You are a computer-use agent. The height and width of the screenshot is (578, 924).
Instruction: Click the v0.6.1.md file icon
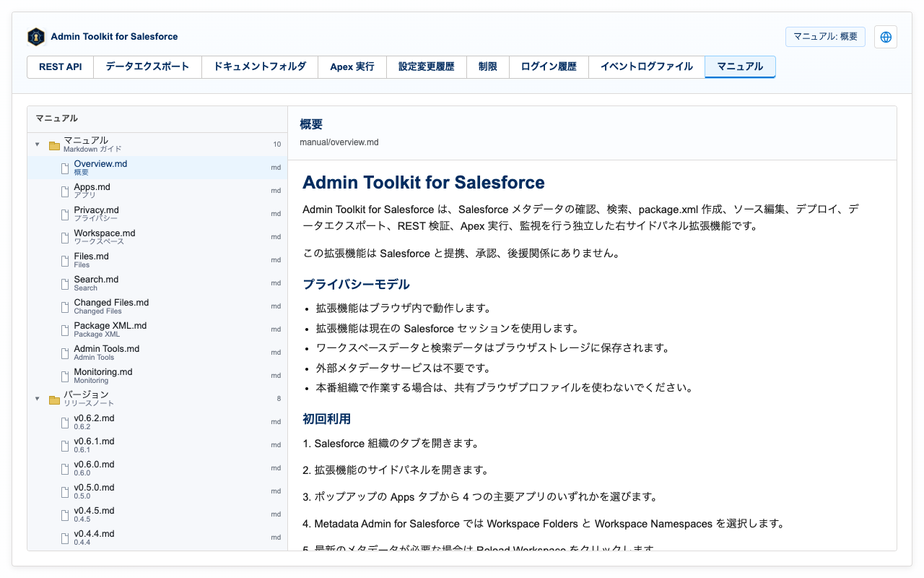[65, 445]
